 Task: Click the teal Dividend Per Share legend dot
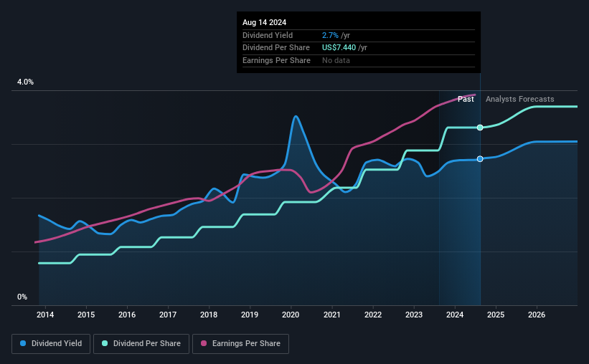point(105,343)
